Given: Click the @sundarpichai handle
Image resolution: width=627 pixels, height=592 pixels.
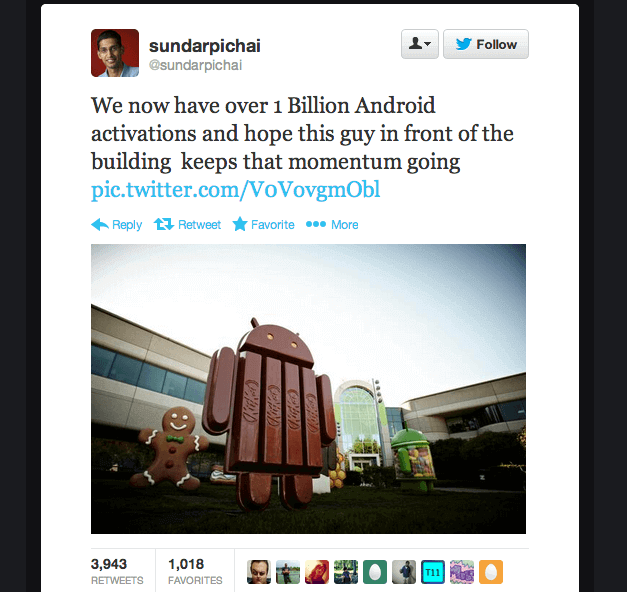Looking at the screenshot, I should 196,65.
